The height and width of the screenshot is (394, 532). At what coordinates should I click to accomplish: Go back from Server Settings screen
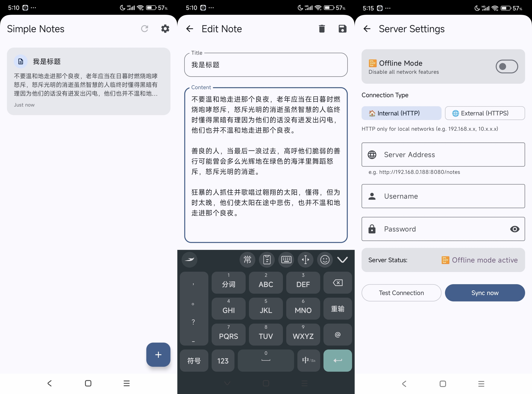tap(367, 29)
